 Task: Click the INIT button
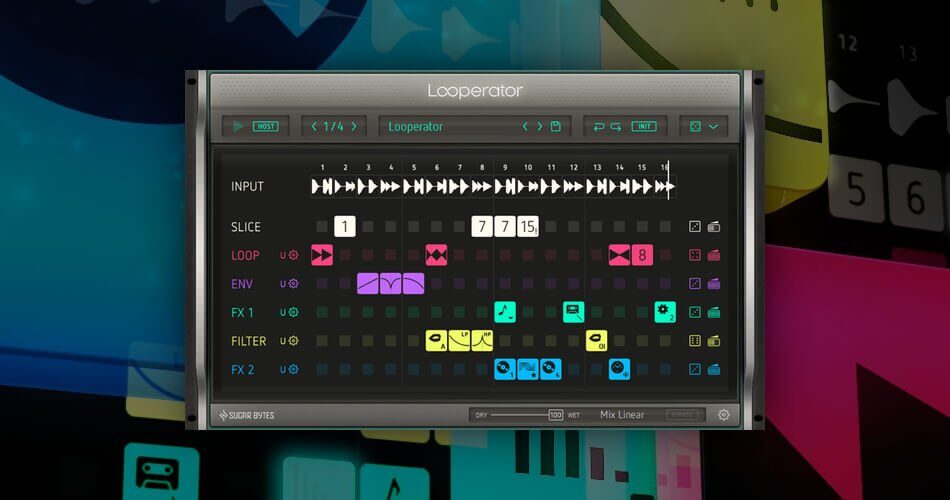(x=645, y=127)
